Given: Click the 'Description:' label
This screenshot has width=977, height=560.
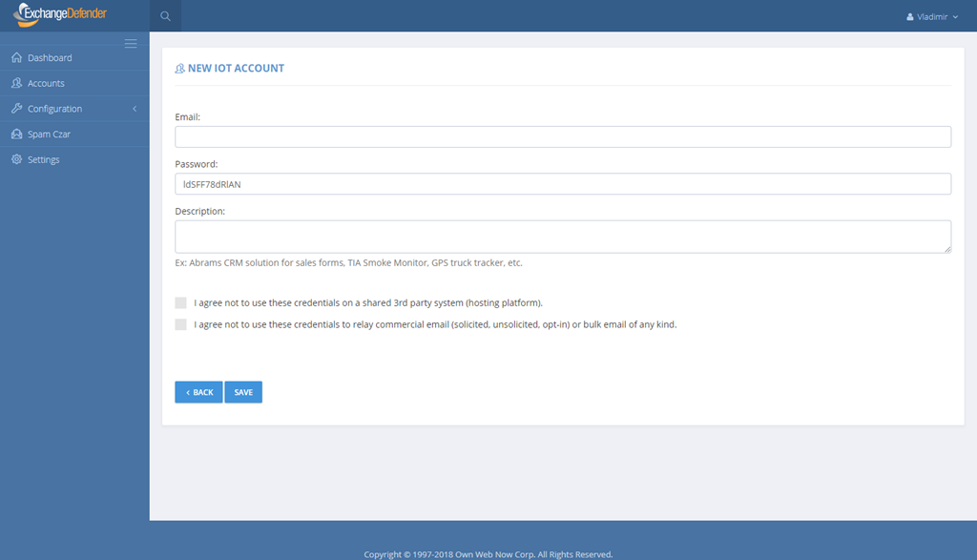Looking at the screenshot, I should pyautogui.click(x=200, y=211).
